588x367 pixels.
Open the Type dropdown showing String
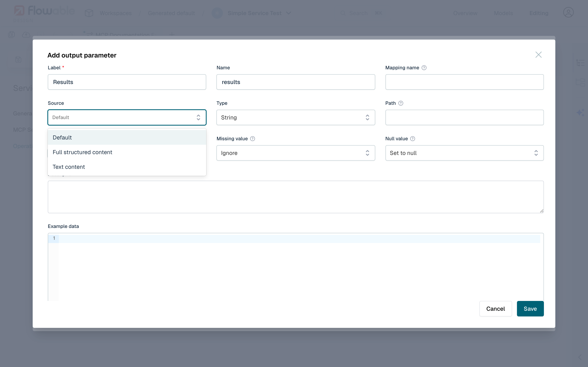coord(295,117)
